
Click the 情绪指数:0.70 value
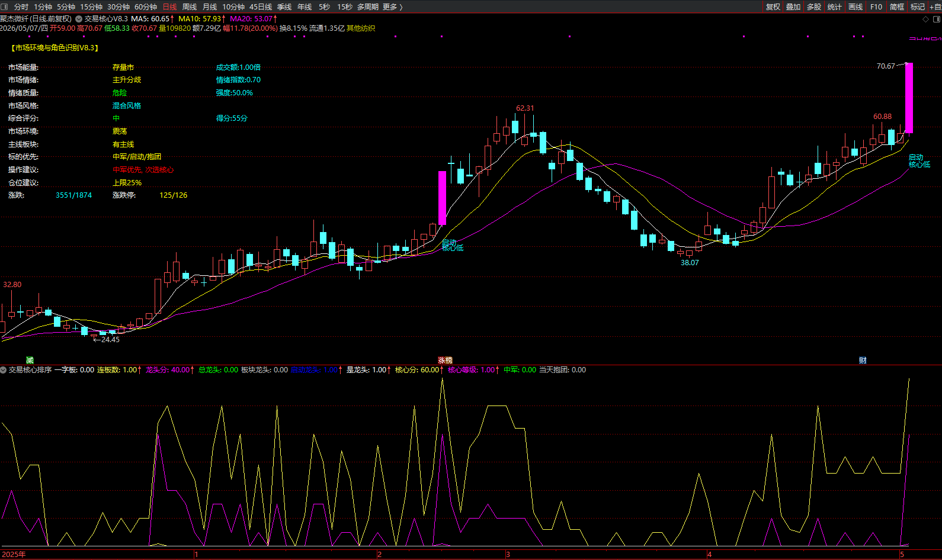click(x=238, y=80)
